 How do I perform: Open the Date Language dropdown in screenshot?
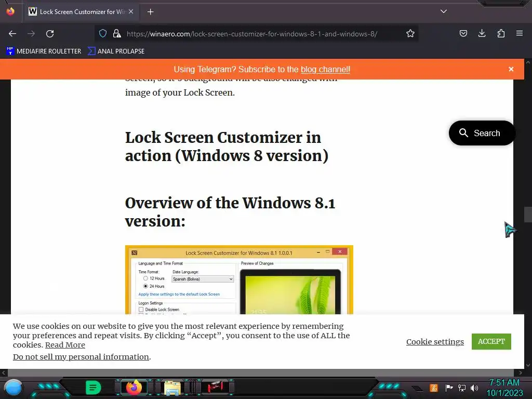tap(203, 279)
